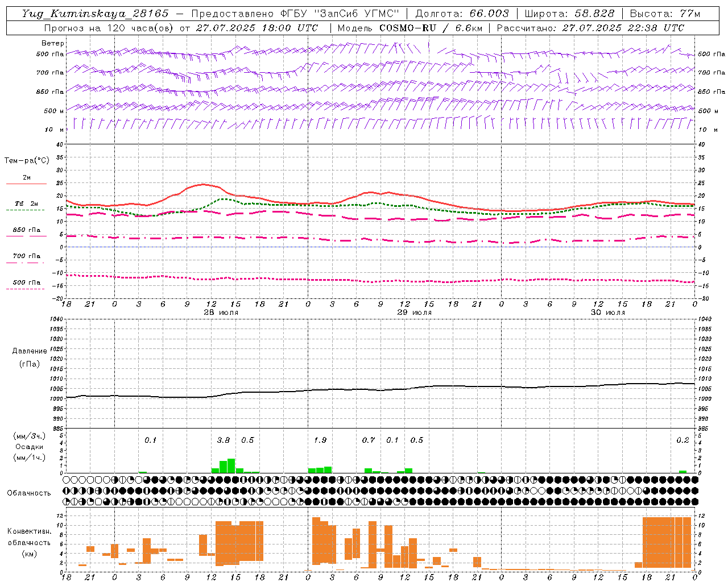
Task: Click the 1.9 precipitation total
Action: pyautogui.click(x=320, y=440)
